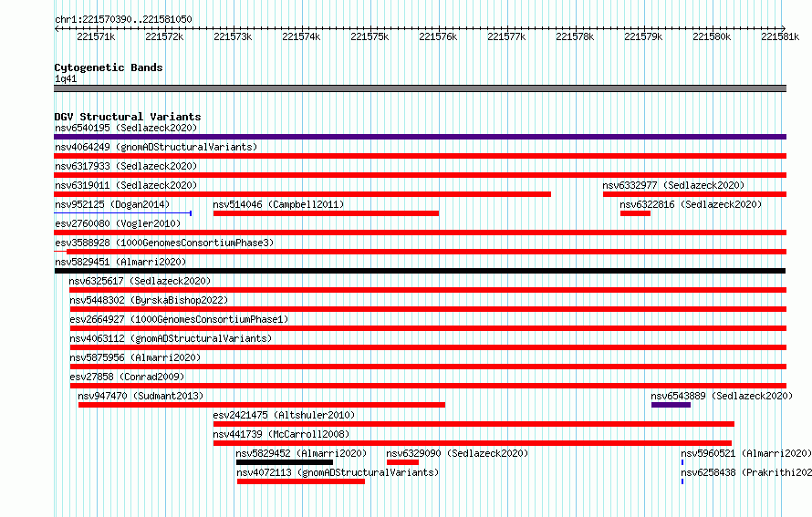Click the nsv947470 (Sudmant2013) label
The image size is (812, 517).
(141, 396)
